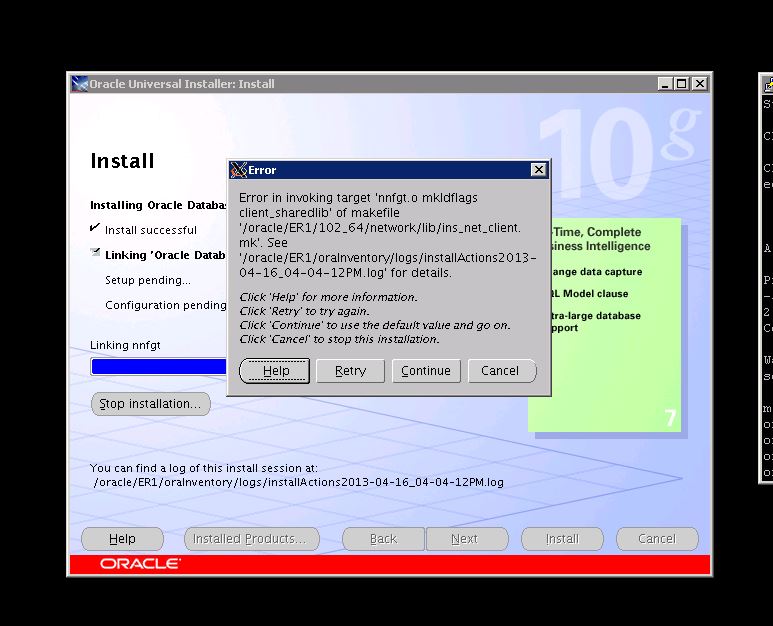Click the Install button at the bottom
Image resolution: width=773 pixels, height=626 pixels.
(x=562, y=539)
